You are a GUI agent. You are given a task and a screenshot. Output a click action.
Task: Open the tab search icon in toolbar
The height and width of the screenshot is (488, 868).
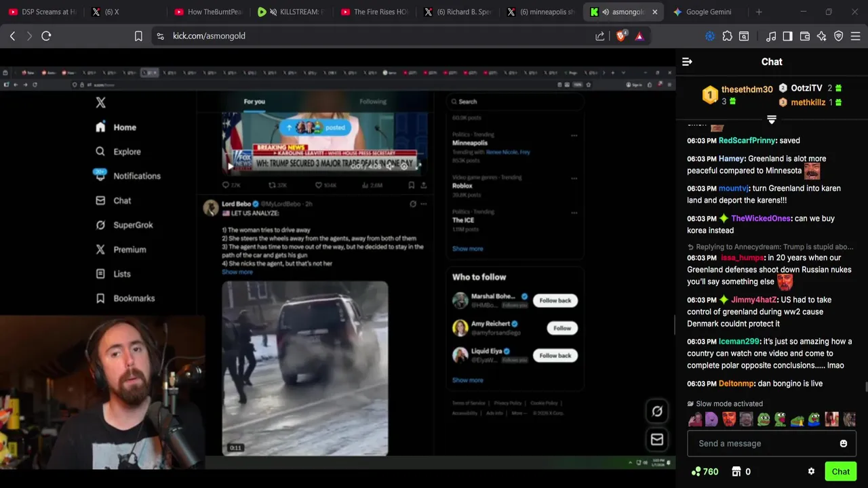(744, 36)
